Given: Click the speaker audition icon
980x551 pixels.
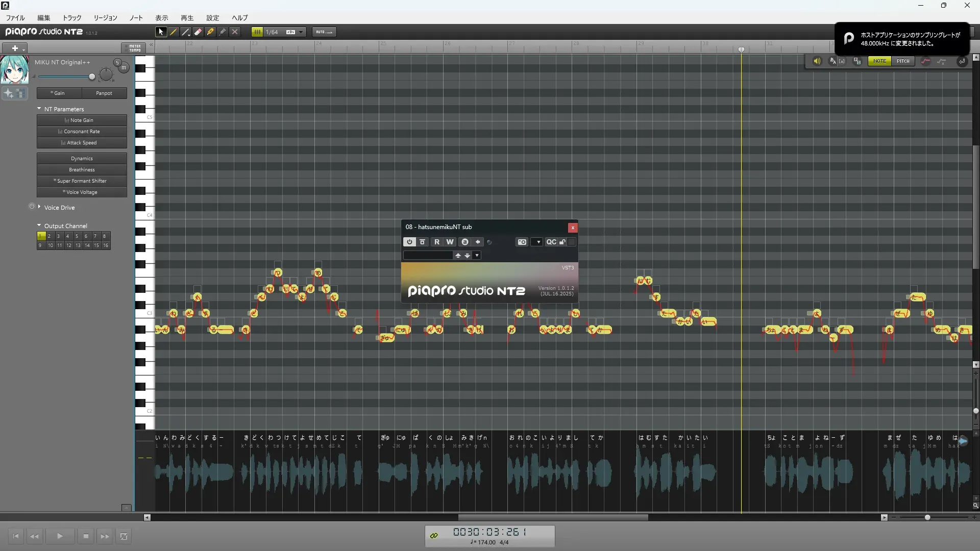Looking at the screenshot, I should point(817,61).
